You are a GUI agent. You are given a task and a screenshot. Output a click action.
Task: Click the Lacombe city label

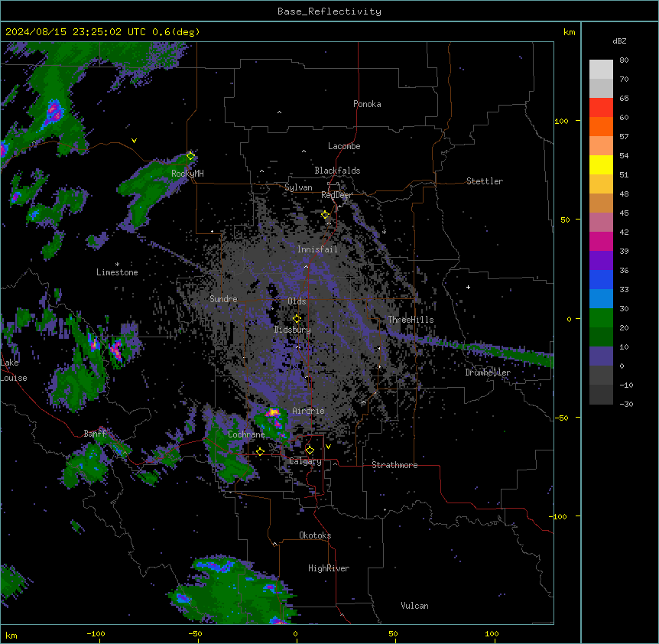click(x=344, y=146)
